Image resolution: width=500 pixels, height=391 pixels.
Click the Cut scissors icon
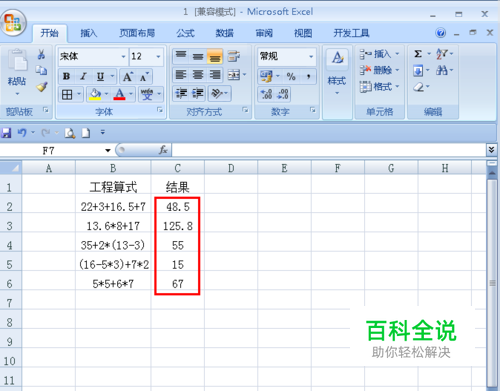pos(41,54)
